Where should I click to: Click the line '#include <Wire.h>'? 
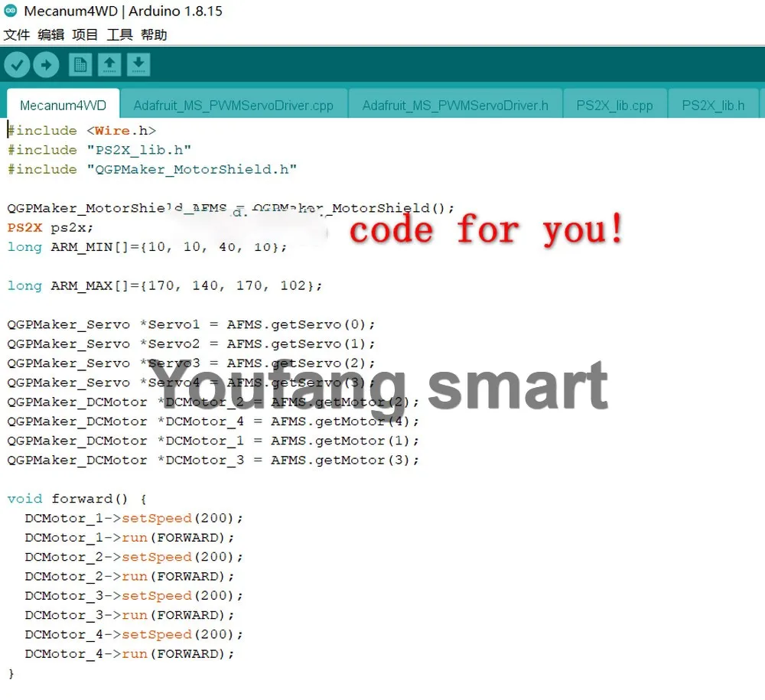click(82, 131)
